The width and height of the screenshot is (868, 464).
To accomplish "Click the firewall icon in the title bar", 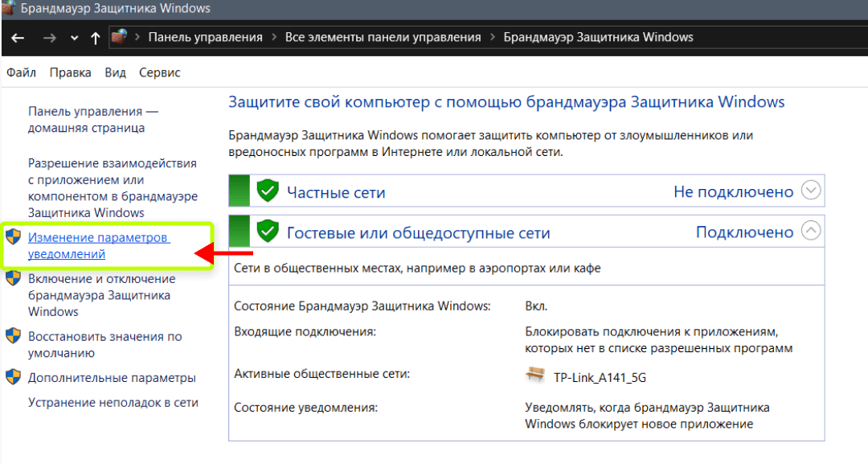I will click(x=8, y=8).
